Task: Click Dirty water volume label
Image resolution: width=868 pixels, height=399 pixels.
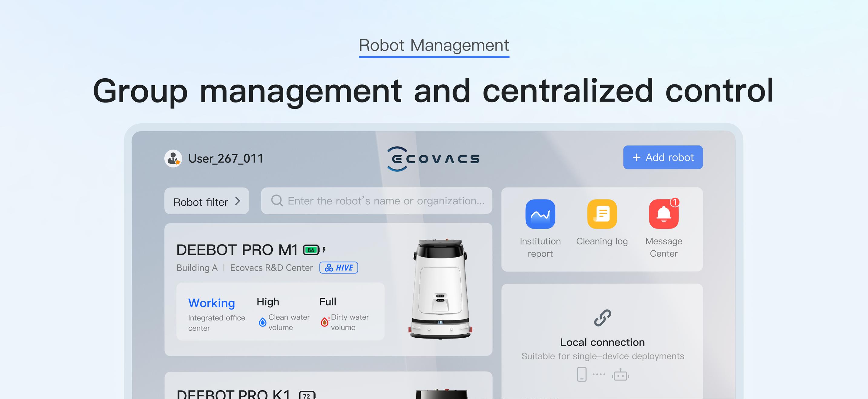Action: tap(350, 322)
